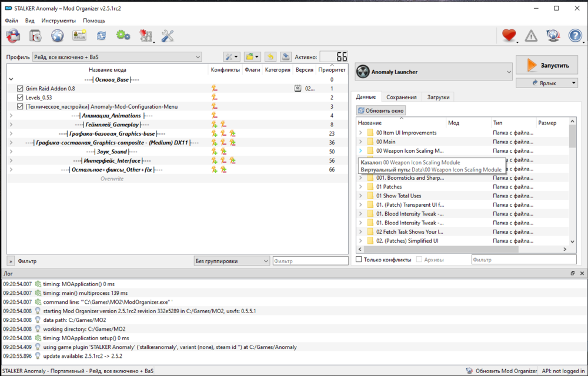Open the blue question mark help icon
The width and height of the screenshot is (588, 376).
[x=575, y=36]
